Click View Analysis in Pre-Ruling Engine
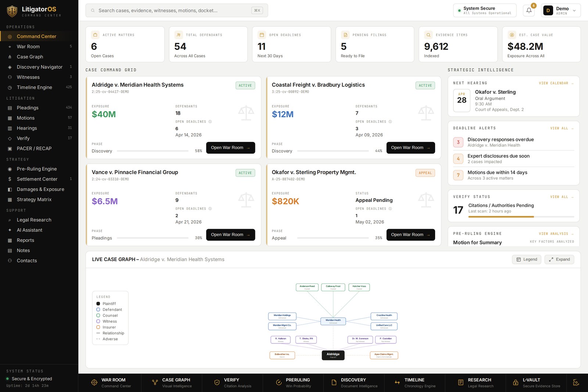This screenshot has height=392, width=588. coord(556,234)
